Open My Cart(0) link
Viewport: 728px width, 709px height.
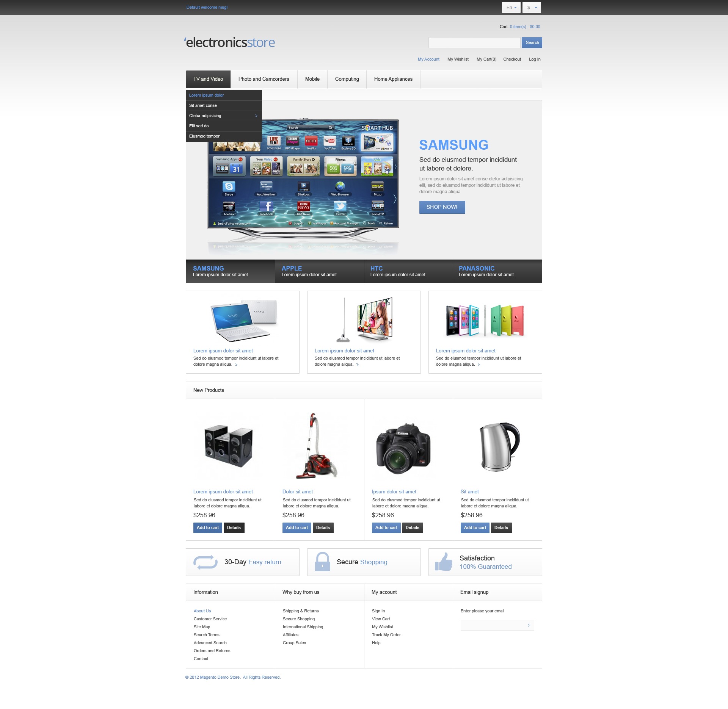[x=486, y=59]
